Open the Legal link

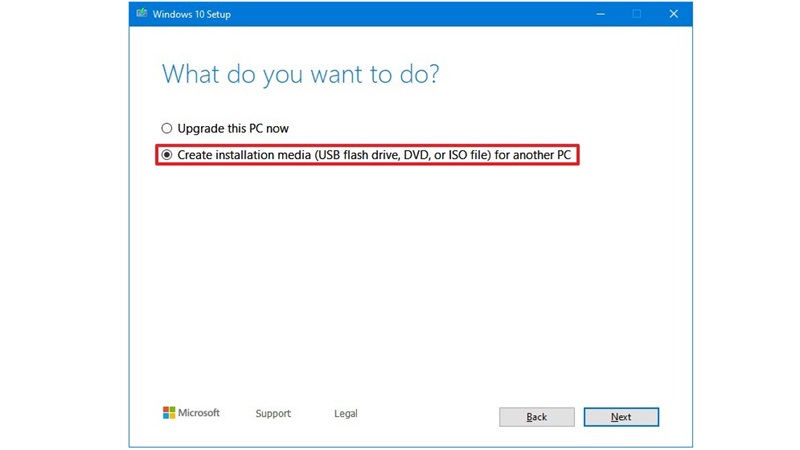pyautogui.click(x=345, y=413)
